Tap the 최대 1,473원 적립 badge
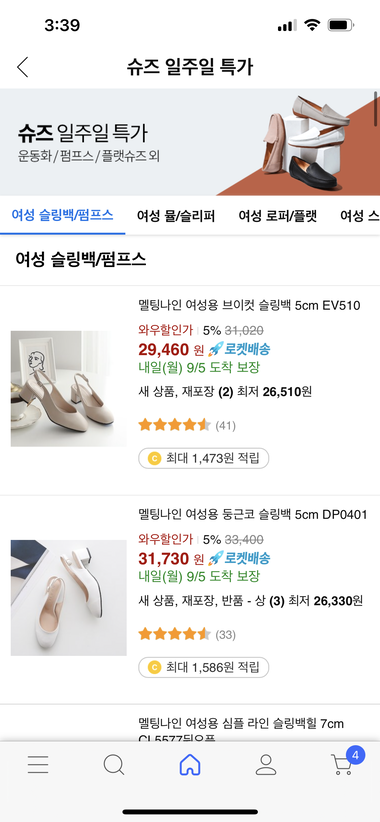The width and height of the screenshot is (380, 822). coord(203,458)
